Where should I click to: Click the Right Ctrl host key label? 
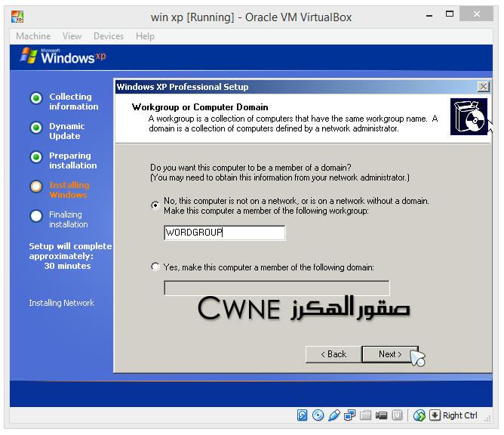tap(460, 415)
